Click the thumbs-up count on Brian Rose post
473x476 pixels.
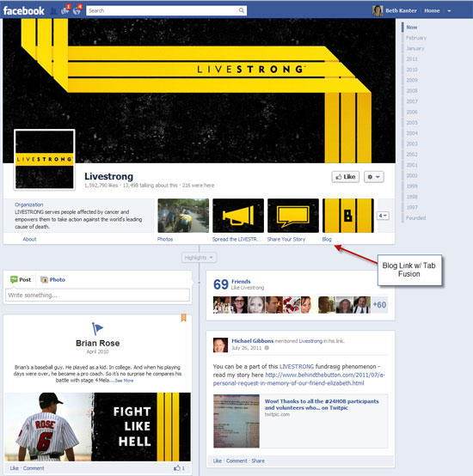(179, 467)
